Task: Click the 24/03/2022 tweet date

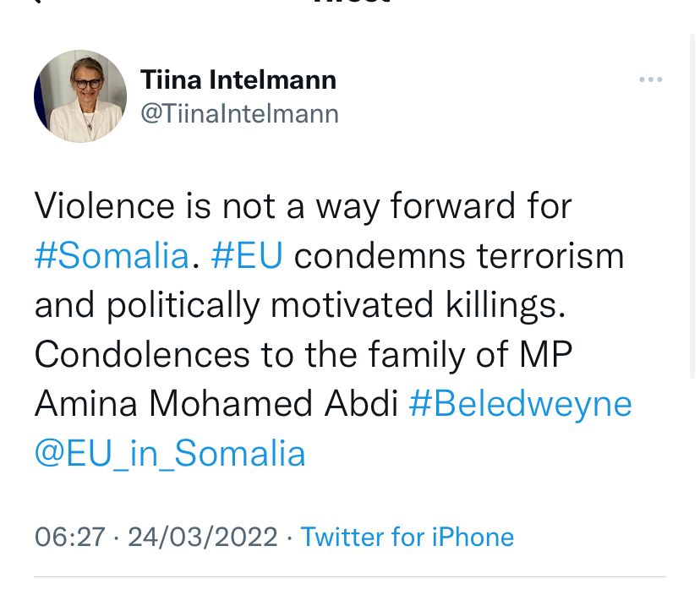Action: 203,537
